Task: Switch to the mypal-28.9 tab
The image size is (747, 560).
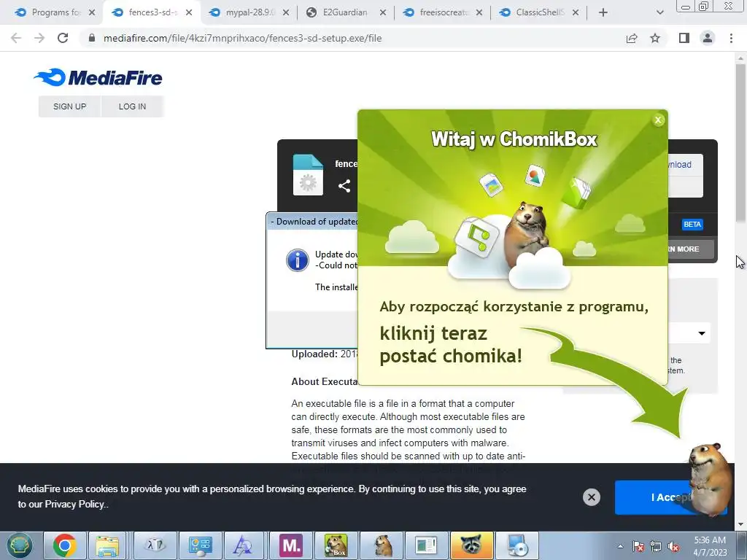Action: pos(248,12)
